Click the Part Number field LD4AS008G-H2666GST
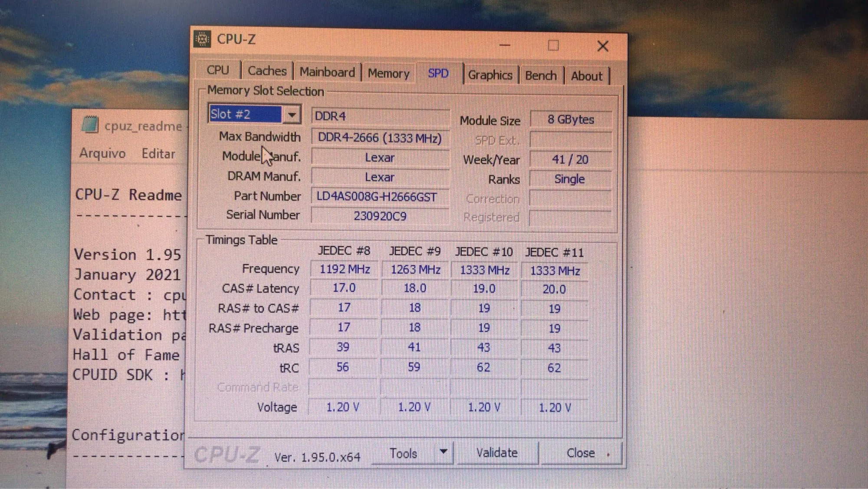The width and height of the screenshot is (868, 489). (377, 197)
